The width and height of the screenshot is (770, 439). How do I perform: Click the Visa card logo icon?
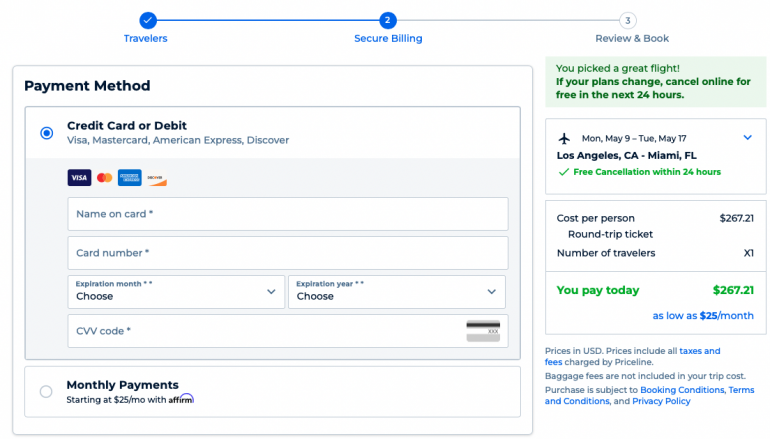(79, 178)
